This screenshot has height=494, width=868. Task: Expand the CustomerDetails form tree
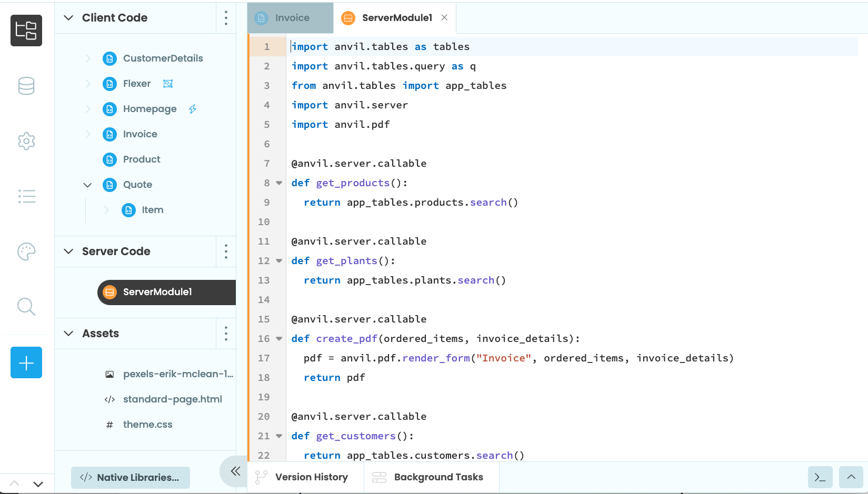point(87,58)
